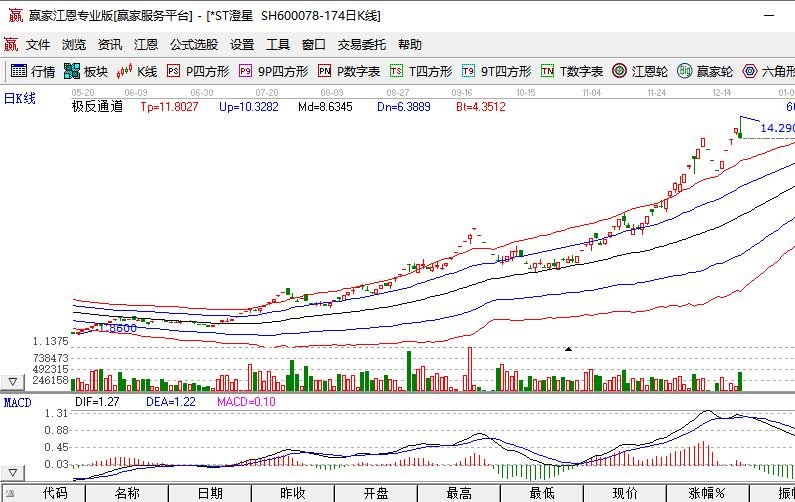
Task: Open the P四方形 tool
Action: point(198,71)
